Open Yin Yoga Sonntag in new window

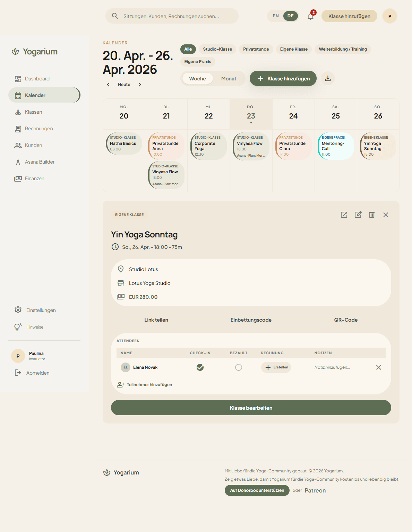344,215
